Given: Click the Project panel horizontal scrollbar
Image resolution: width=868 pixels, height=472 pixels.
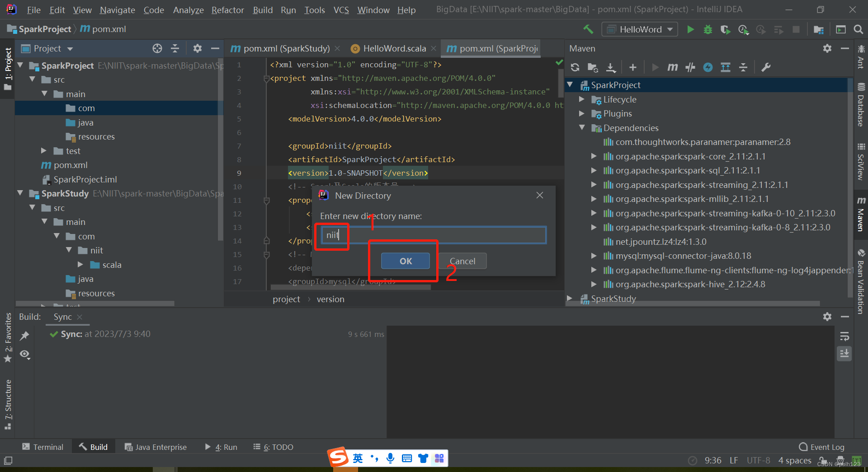Looking at the screenshot, I should pyautogui.click(x=95, y=304).
